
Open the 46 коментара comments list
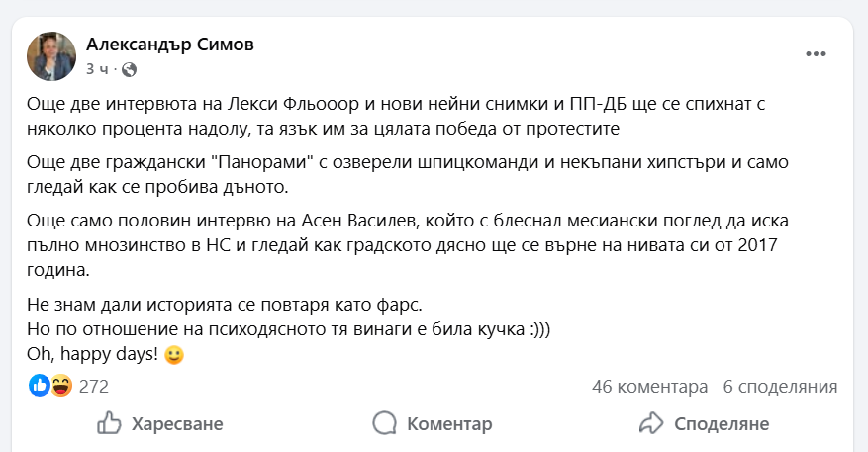tap(649, 387)
